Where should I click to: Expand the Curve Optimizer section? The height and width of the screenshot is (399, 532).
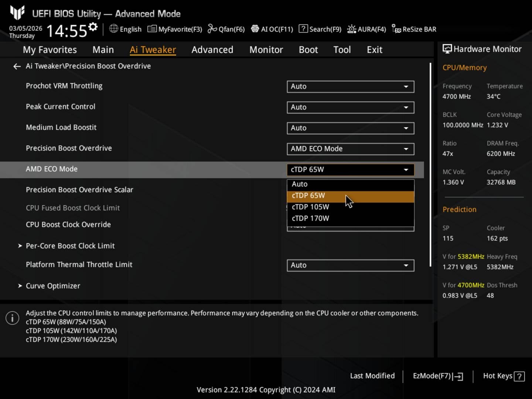(x=52, y=286)
